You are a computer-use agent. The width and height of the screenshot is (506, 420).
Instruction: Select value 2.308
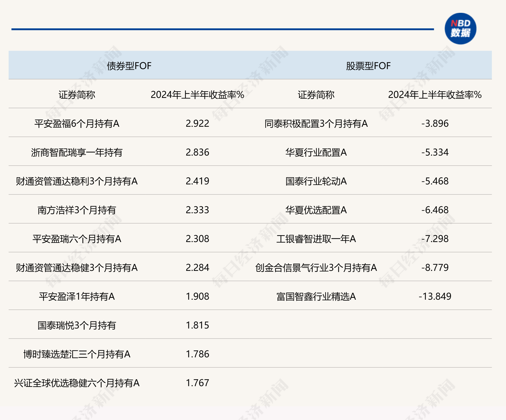[x=197, y=239]
